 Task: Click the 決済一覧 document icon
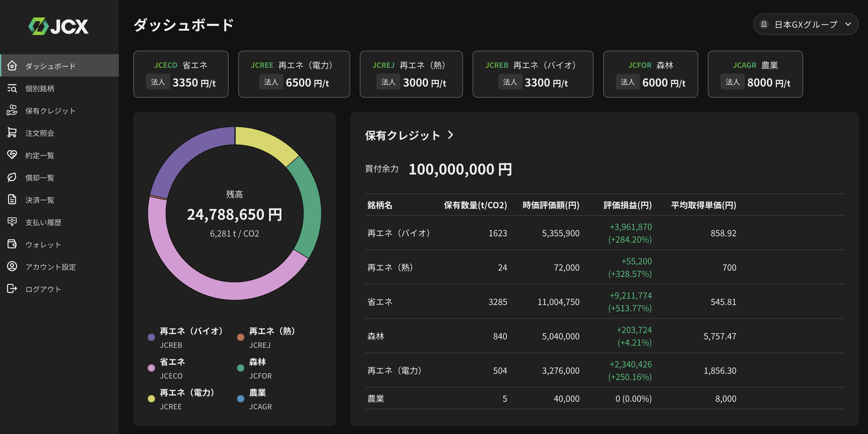pos(12,199)
